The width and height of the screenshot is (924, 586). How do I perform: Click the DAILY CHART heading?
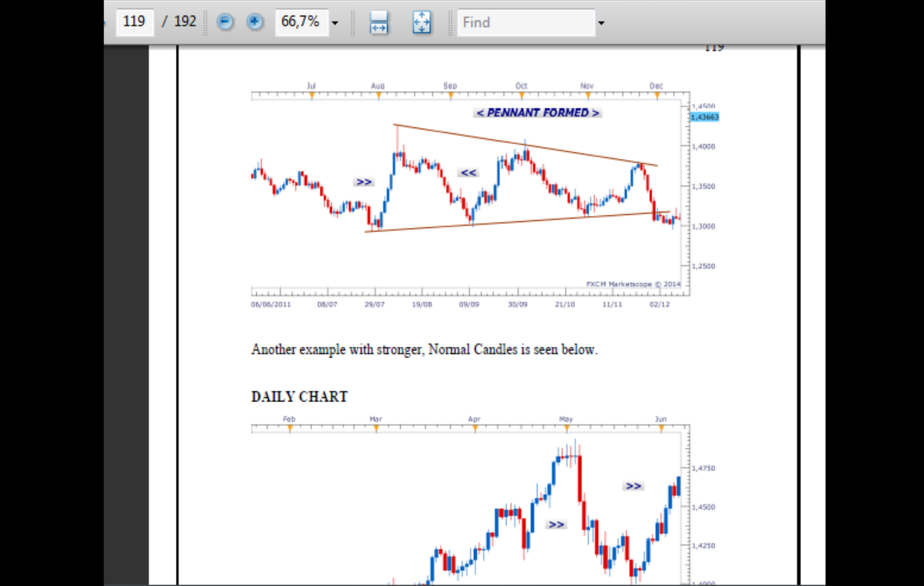[299, 397]
